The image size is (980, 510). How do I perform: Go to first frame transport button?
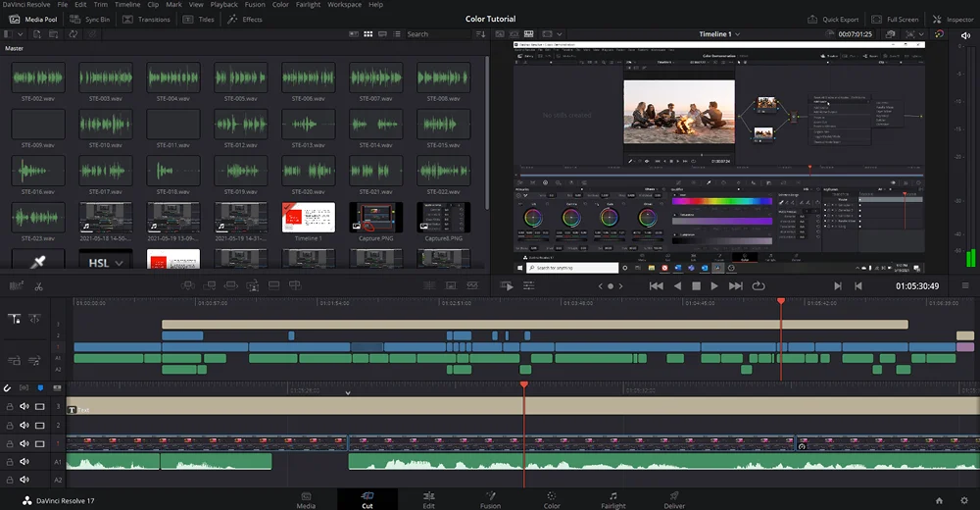coord(657,286)
